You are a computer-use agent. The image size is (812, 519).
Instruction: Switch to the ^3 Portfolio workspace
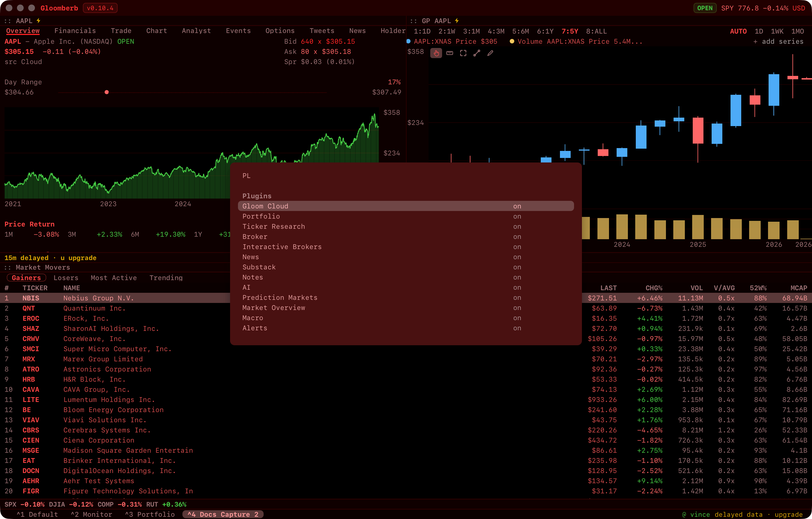pos(150,514)
